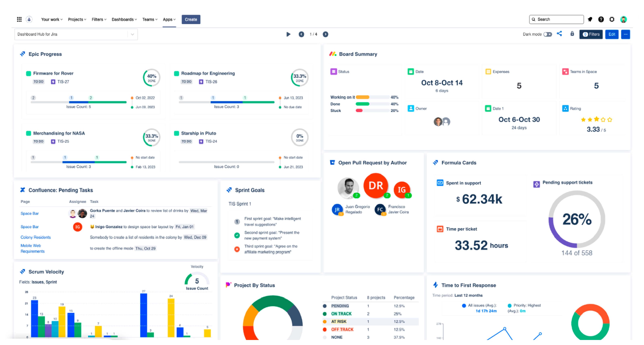Click the red failed third sprint goal marker
Image resolution: width=644 pixels, height=345 pixels.
[237, 249]
